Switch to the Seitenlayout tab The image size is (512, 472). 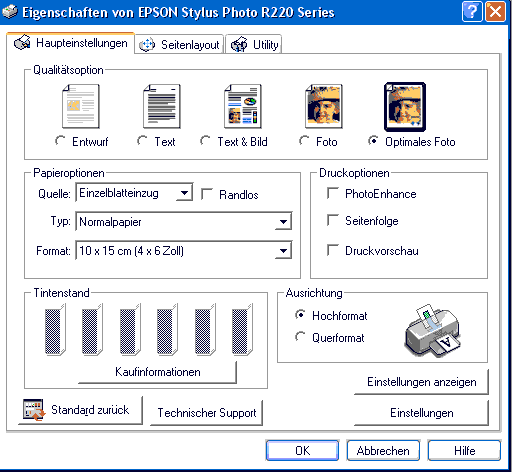(179, 44)
